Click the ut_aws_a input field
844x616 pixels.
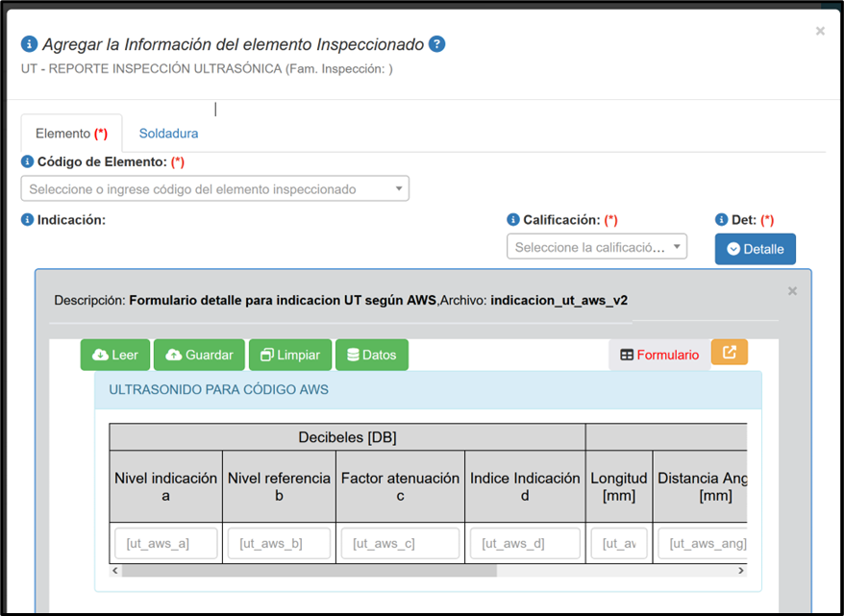165,544
